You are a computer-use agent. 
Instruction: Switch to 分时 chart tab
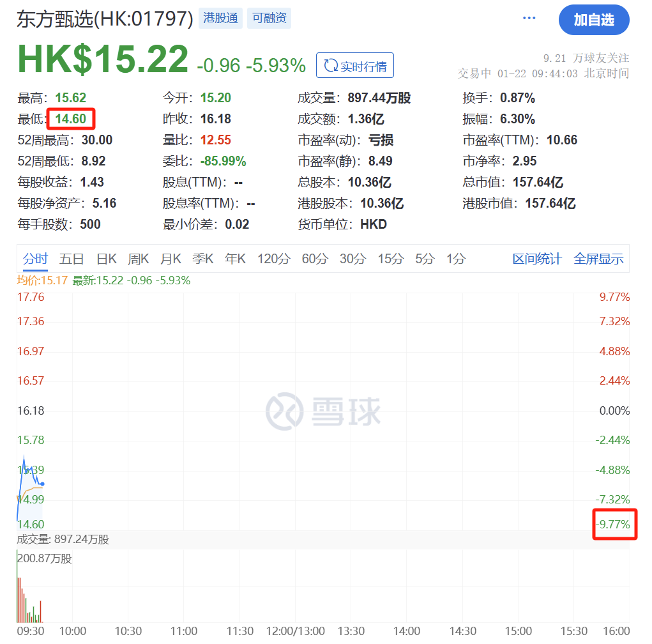click(x=35, y=259)
